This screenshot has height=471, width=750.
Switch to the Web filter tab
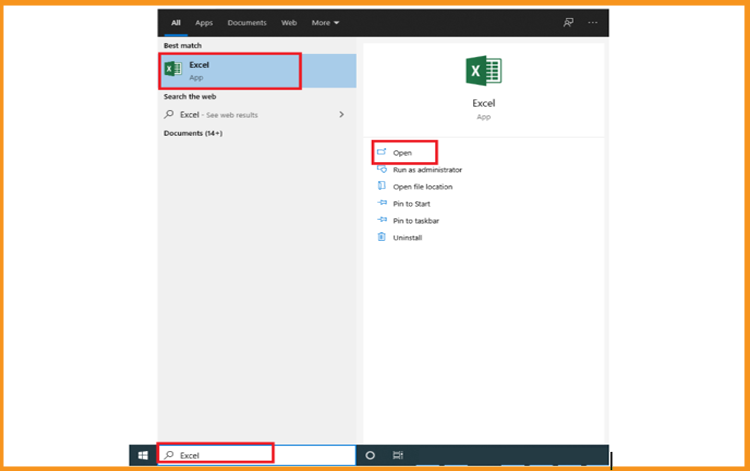point(289,23)
